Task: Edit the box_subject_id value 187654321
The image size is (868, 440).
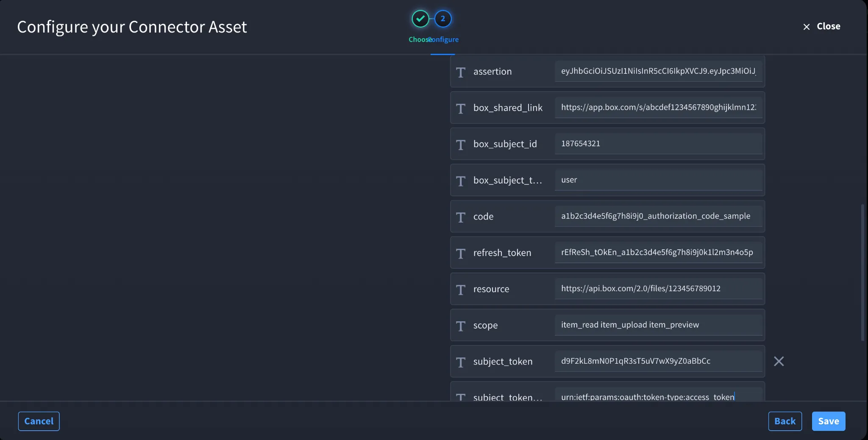Action: [658, 144]
